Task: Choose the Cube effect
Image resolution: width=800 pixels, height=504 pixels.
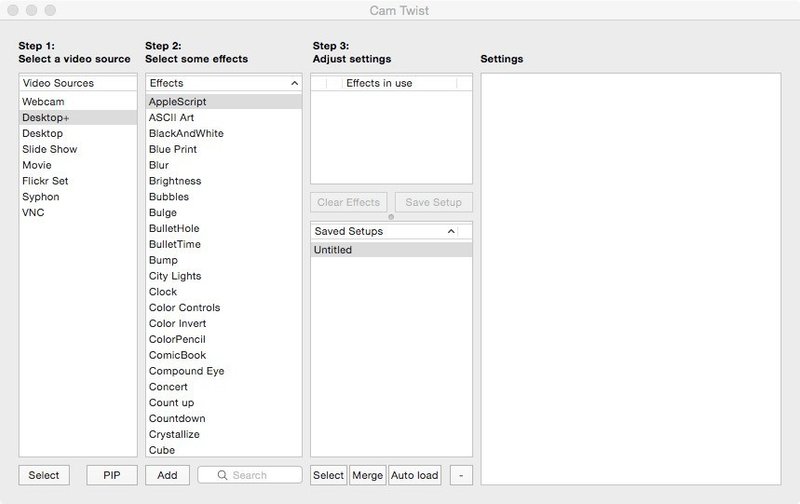Action: [x=223, y=449]
